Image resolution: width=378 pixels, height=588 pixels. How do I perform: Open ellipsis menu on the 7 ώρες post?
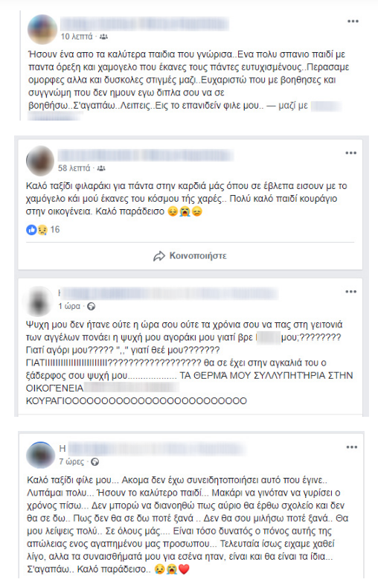[351, 447]
